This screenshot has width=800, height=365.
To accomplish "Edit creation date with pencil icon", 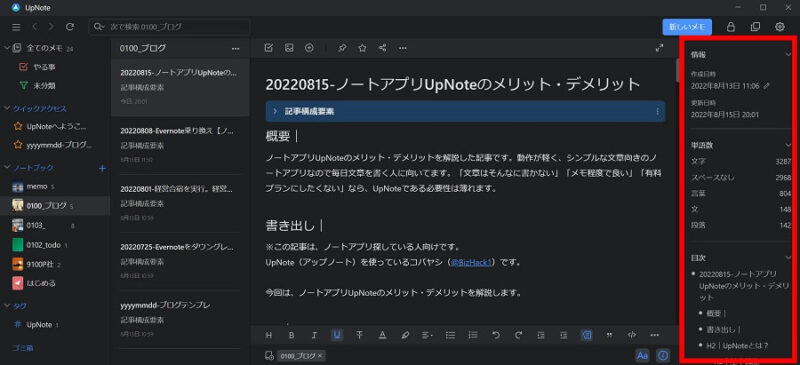I will pos(766,86).
